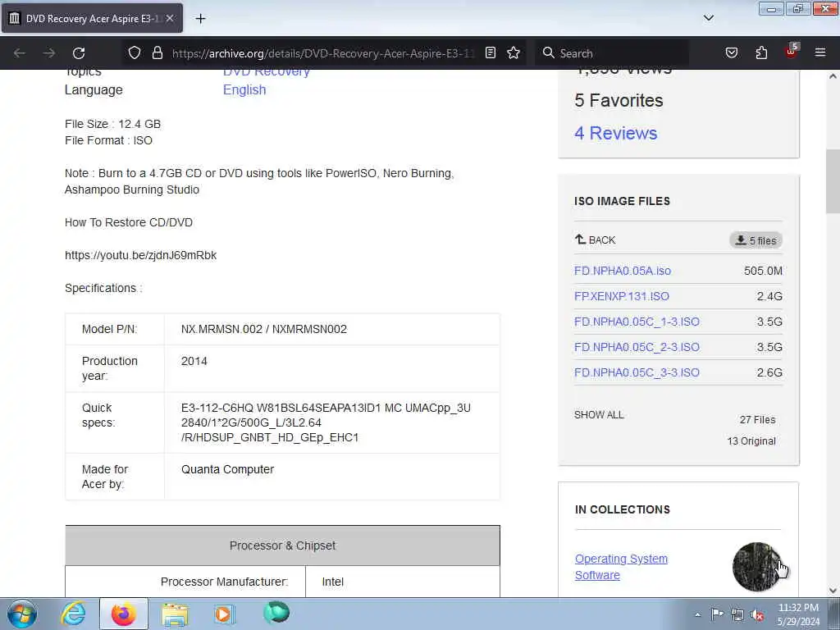The width and height of the screenshot is (840, 630).
Task: Download FD.NPHA0.05C_1-3.ISO file
Action: [x=637, y=322]
